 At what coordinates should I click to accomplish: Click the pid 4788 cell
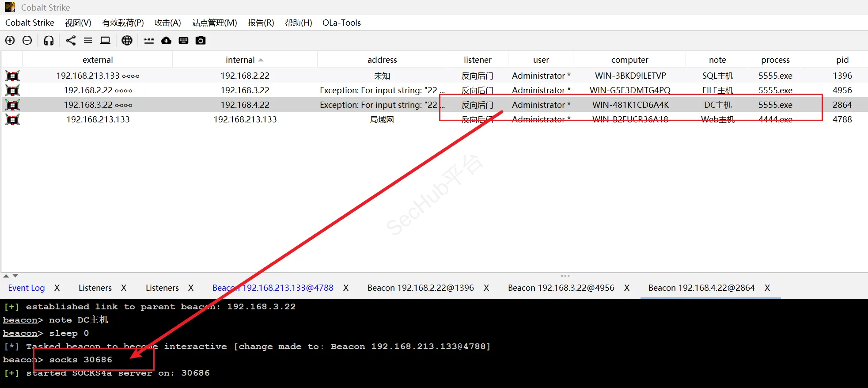(842, 119)
